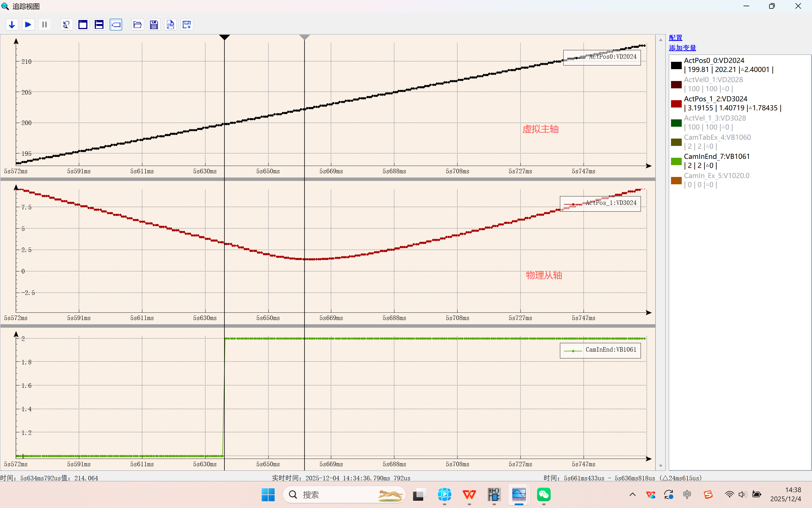Pause tracing with the grey pause button
The height and width of the screenshot is (508, 812).
[x=44, y=25]
